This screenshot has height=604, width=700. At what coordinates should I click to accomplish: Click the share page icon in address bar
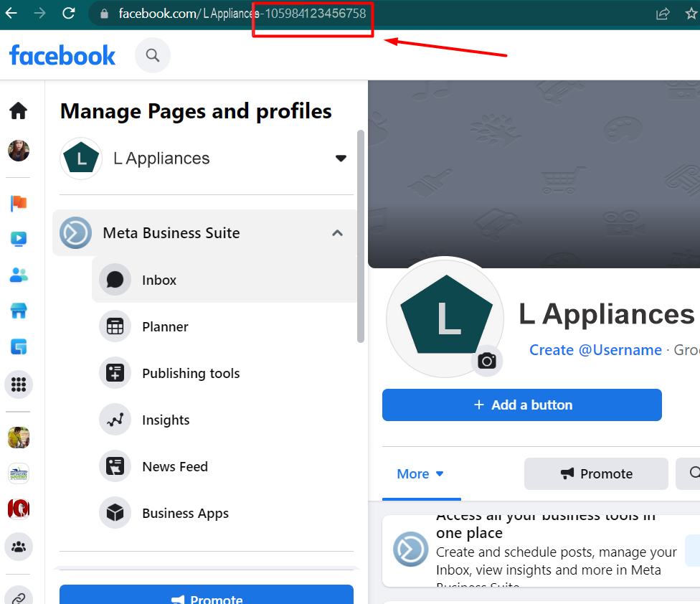tap(663, 14)
